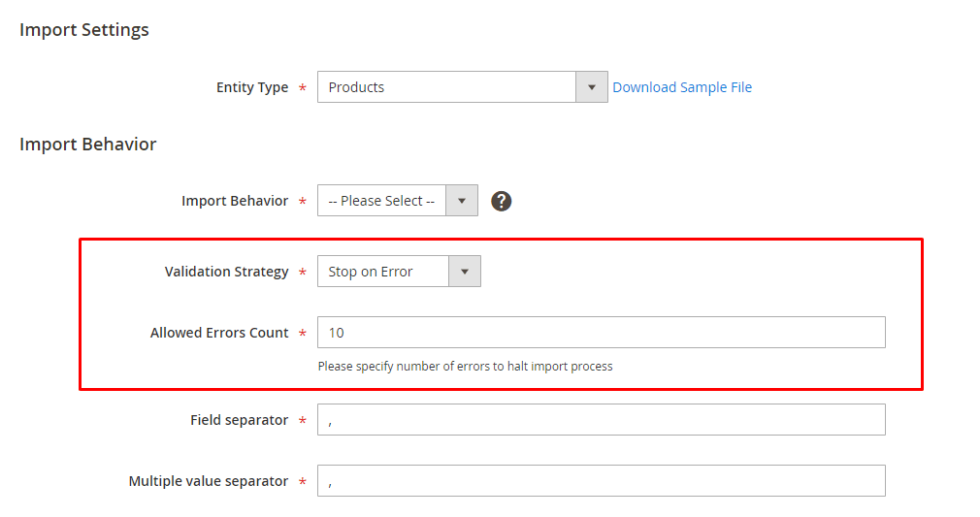
Task: Click into the Field separator text box
Action: (601, 420)
